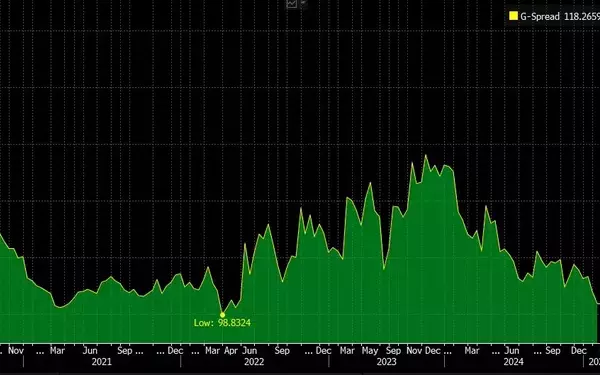Image resolution: width=600 pixels, height=375 pixels.
Task: Click the Nov label in the 2023 span
Action: click(414, 351)
